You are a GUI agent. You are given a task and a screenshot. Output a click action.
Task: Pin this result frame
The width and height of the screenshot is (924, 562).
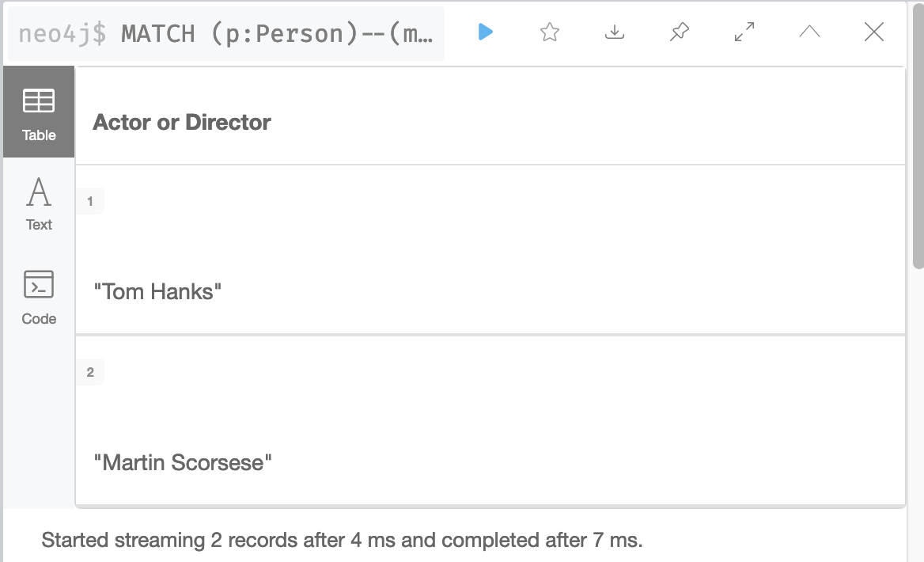[680, 32]
